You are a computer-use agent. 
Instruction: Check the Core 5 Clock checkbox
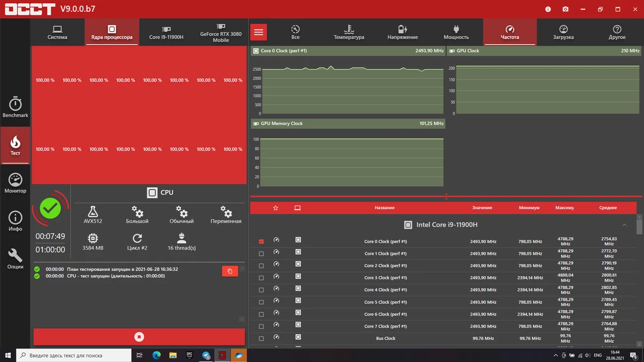(x=261, y=302)
